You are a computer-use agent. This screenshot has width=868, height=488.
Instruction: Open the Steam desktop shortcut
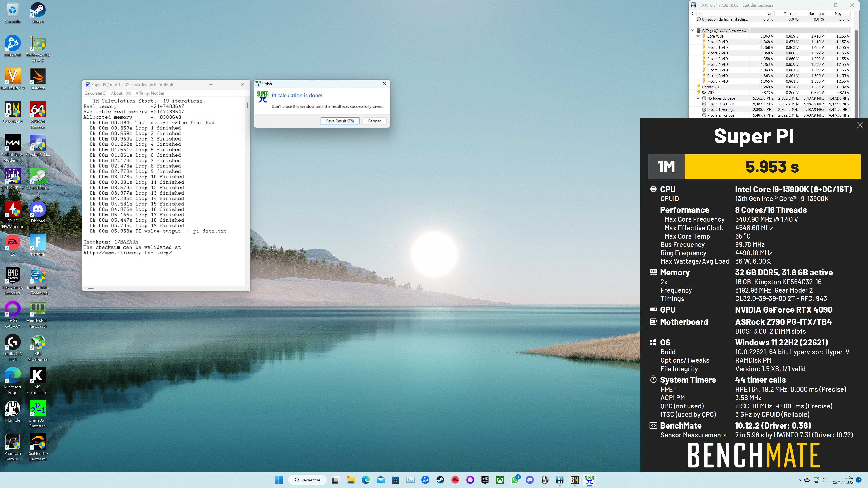[x=38, y=13]
